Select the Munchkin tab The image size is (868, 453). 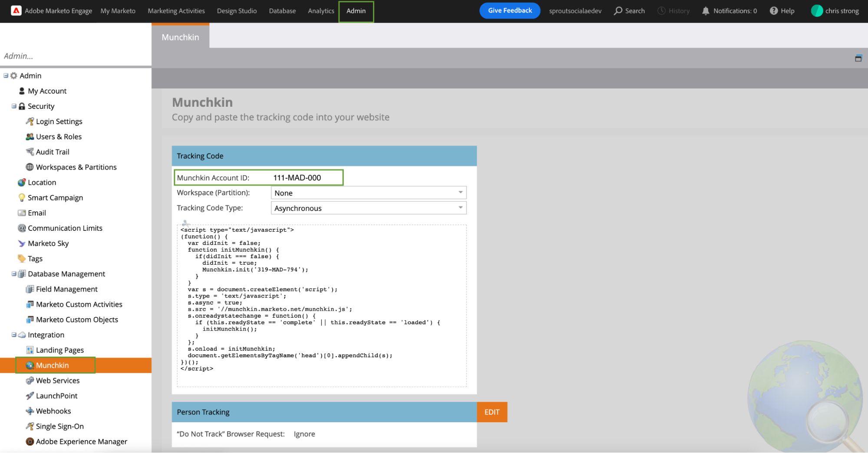180,37
